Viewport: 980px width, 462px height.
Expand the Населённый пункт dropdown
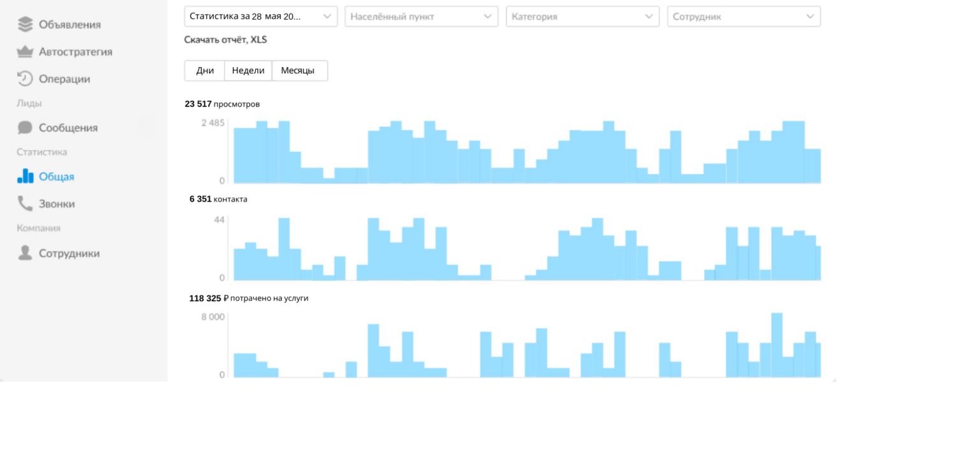point(421,17)
